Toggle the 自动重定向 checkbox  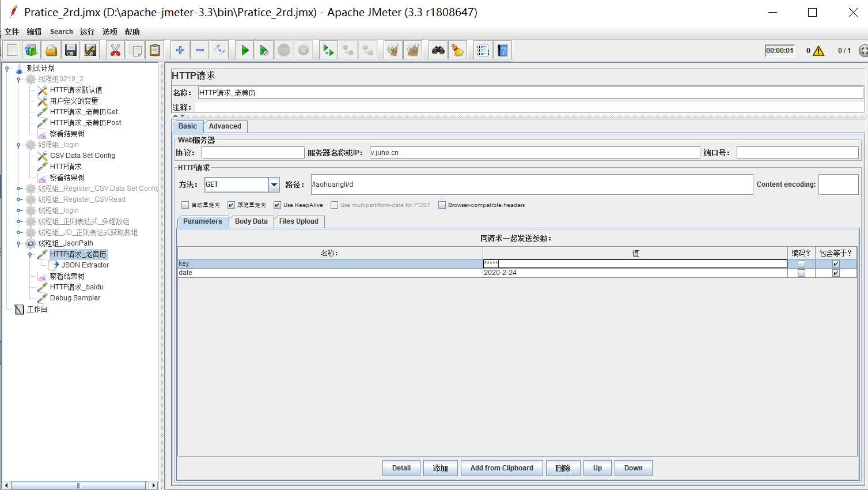(185, 205)
